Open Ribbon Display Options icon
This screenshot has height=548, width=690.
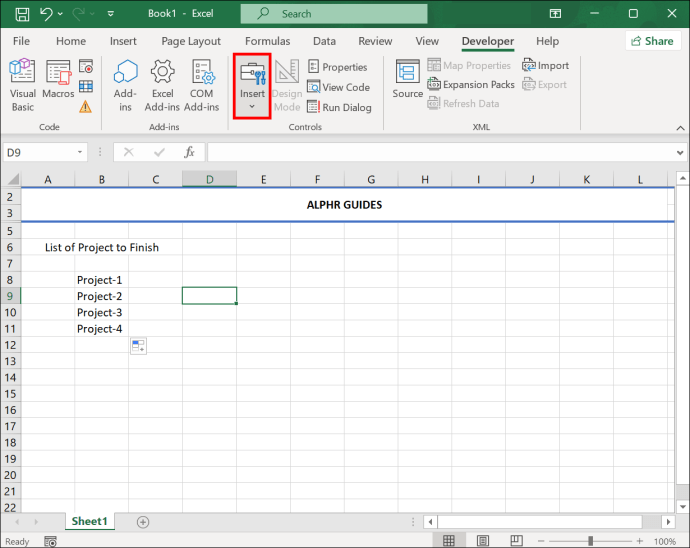(555, 14)
